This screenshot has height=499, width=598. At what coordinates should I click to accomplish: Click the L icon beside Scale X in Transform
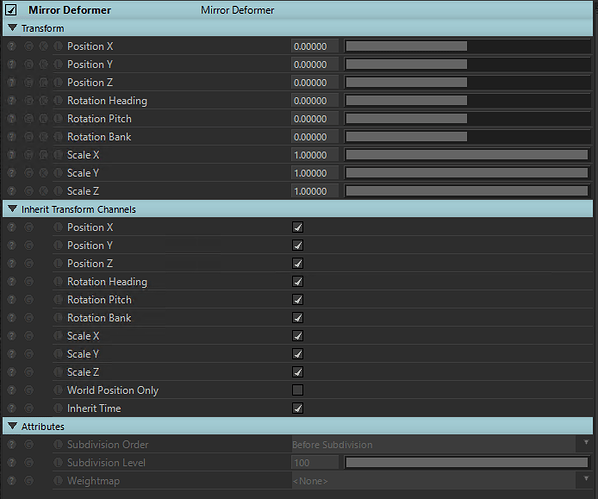(x=58, y=155)
